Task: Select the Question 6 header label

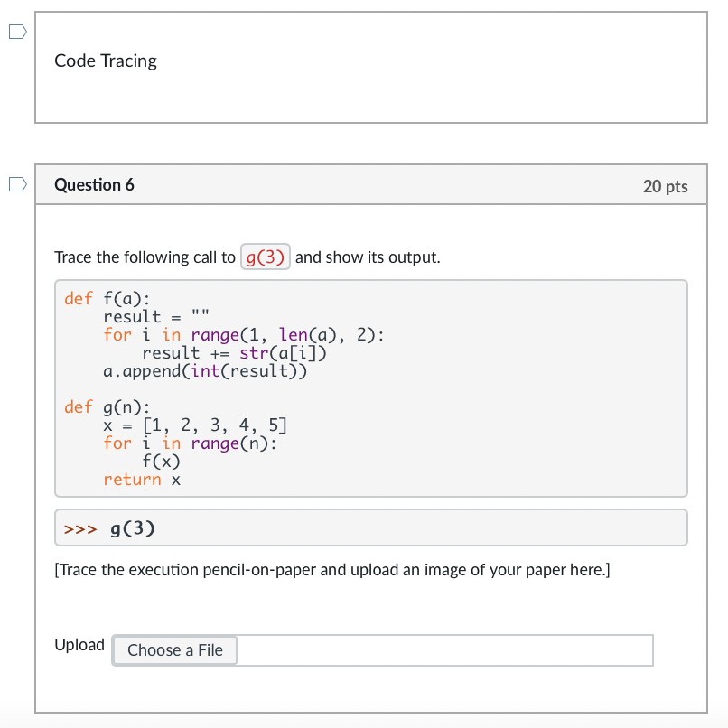Action: 94,184
